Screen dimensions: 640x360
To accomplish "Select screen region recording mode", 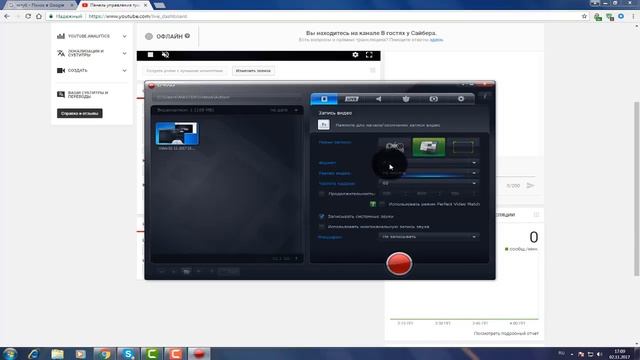I will (x=463, y=147).
